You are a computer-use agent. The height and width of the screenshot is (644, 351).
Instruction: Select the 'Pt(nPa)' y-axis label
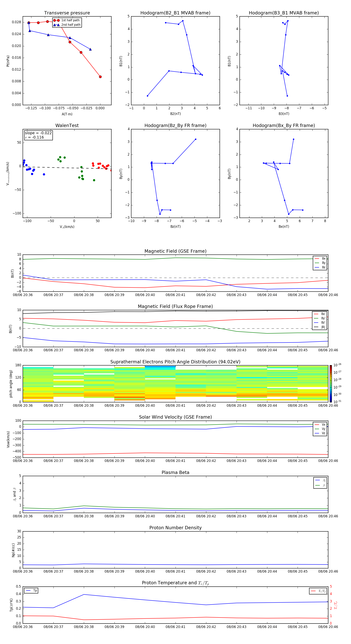pyautogui.click(x=8, y=61)
